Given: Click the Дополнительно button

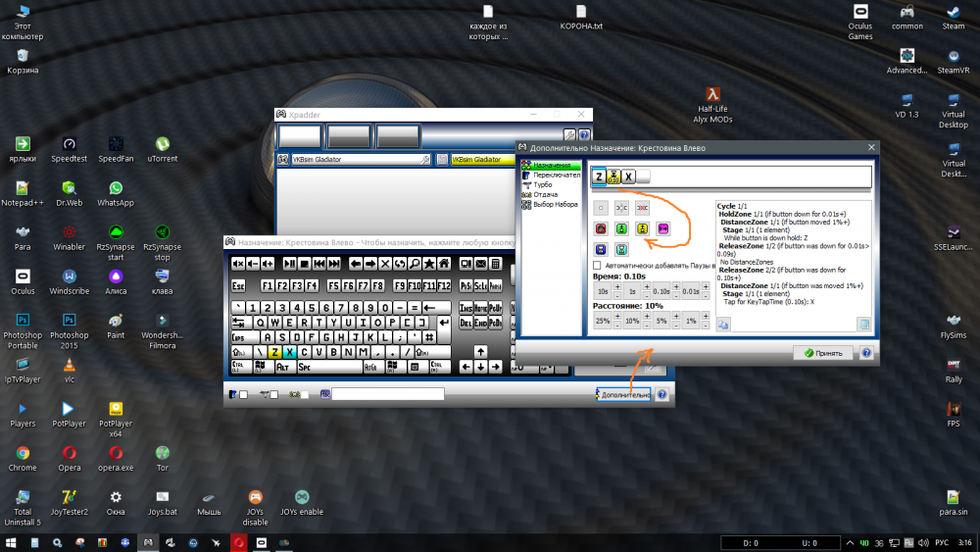Looking at the screenshot, I should [x=624, y=394].
